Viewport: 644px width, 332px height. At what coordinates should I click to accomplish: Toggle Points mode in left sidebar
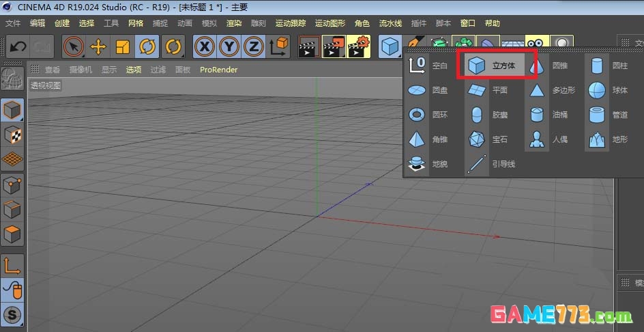click(x=12, y=185)
